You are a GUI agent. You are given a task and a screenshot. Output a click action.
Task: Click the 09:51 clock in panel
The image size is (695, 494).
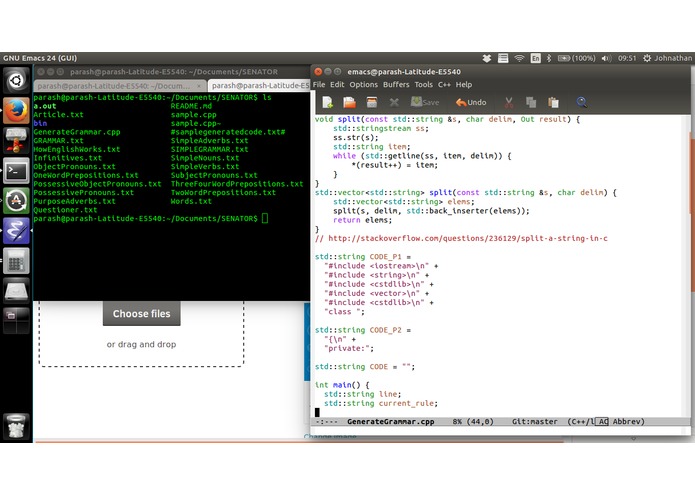[x=627, y=58]
